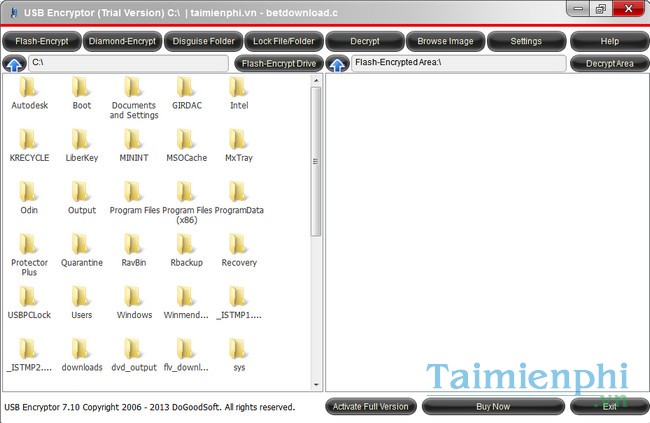Select the downloads folder

point(81,355)
